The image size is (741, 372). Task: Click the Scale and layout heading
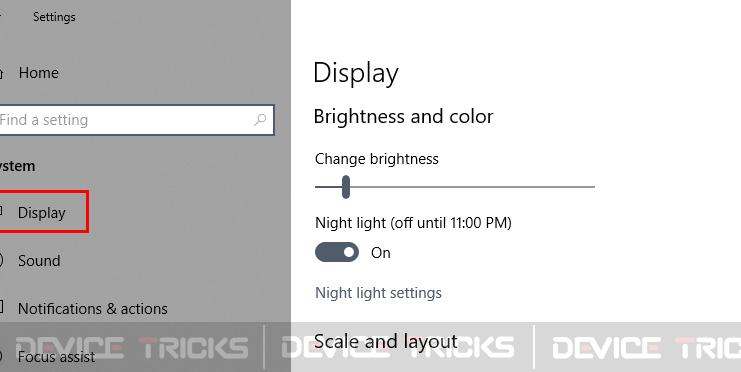coord(386,341)
